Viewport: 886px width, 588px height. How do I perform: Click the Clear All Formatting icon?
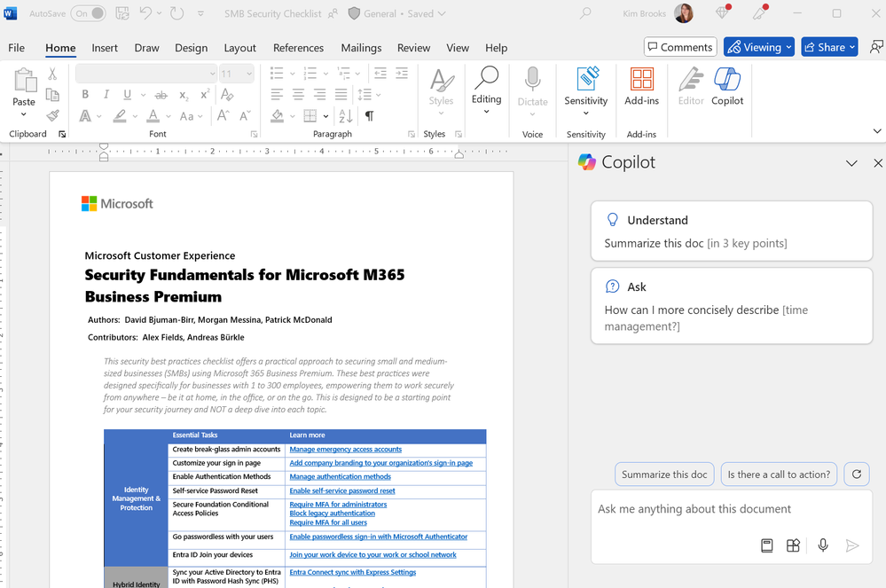coord(227,94)
